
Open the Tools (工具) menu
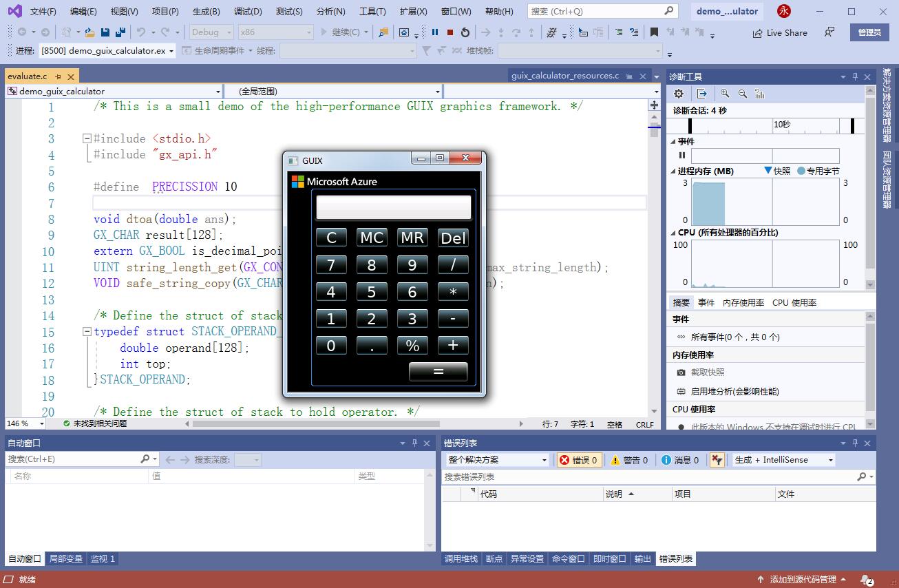pyautogui.click(x=372, y=11)
